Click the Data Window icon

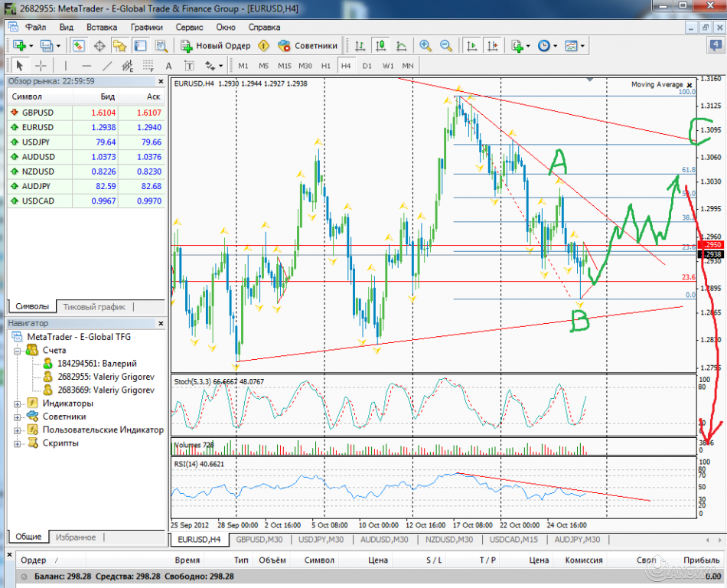(99, 46)
